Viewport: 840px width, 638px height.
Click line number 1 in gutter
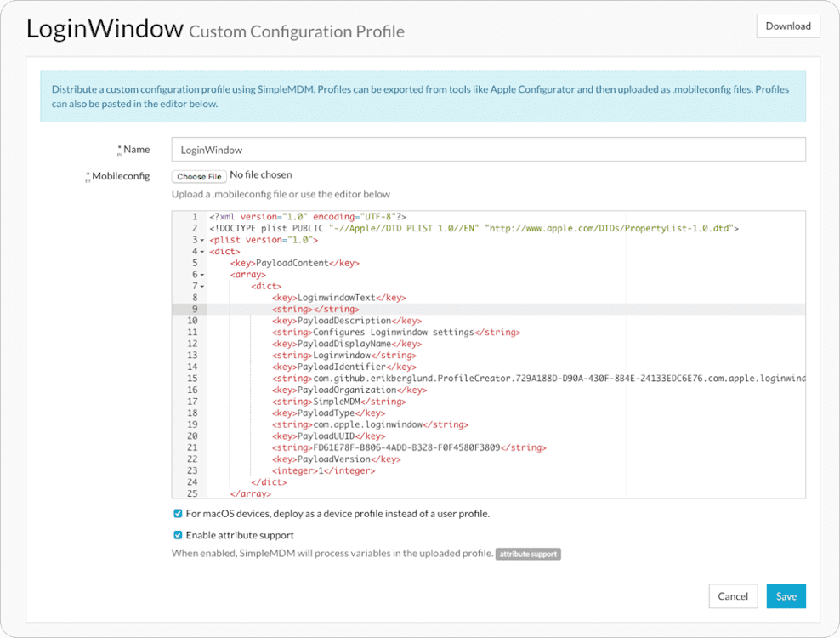point(195,217)
